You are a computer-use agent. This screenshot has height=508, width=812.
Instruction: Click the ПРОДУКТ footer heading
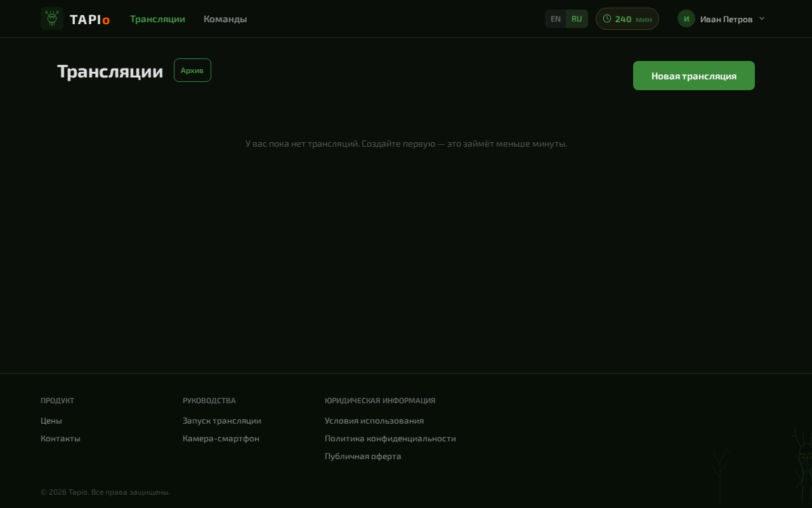pos(57,401)
